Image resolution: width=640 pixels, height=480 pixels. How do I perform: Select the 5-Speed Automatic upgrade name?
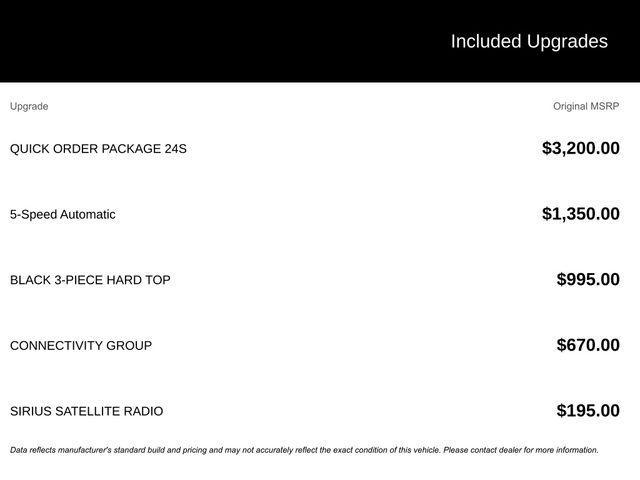(62, 214)
